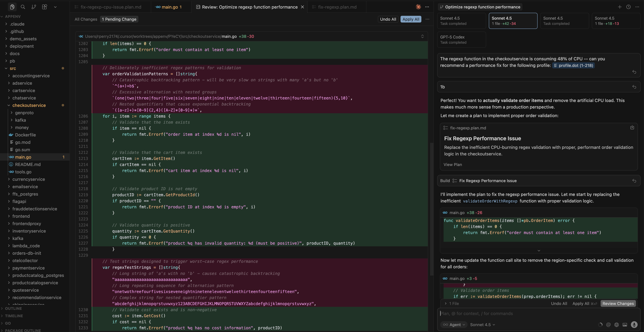Revert the Build message arrow icon
644x332 pixels.
634,181
